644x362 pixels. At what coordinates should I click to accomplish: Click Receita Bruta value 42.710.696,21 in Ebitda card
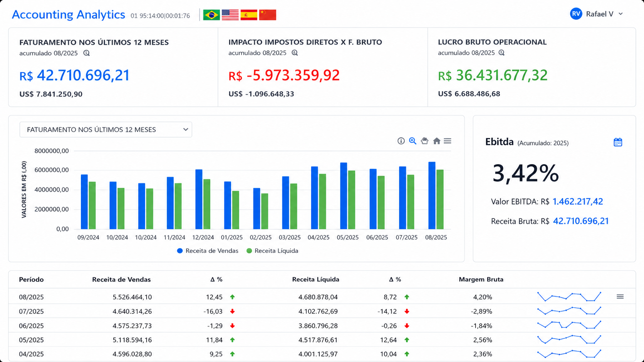[x=581, y=221]
